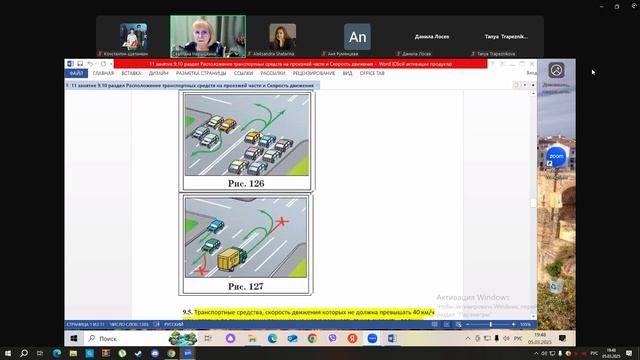Switch to the ГЛАВНАЯ ribbon tab
The image size is (640, 360).
click(103, 73)
